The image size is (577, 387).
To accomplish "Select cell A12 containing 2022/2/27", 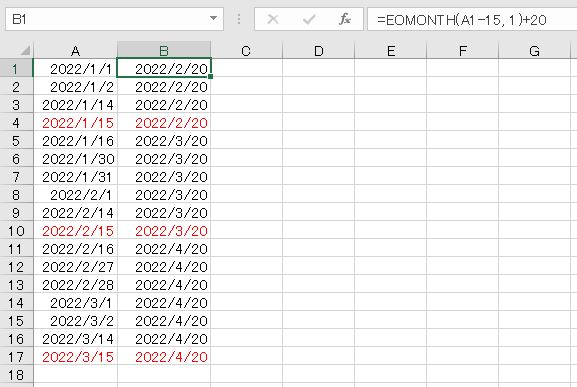I will pyautogui.click(x=75, y=266).
